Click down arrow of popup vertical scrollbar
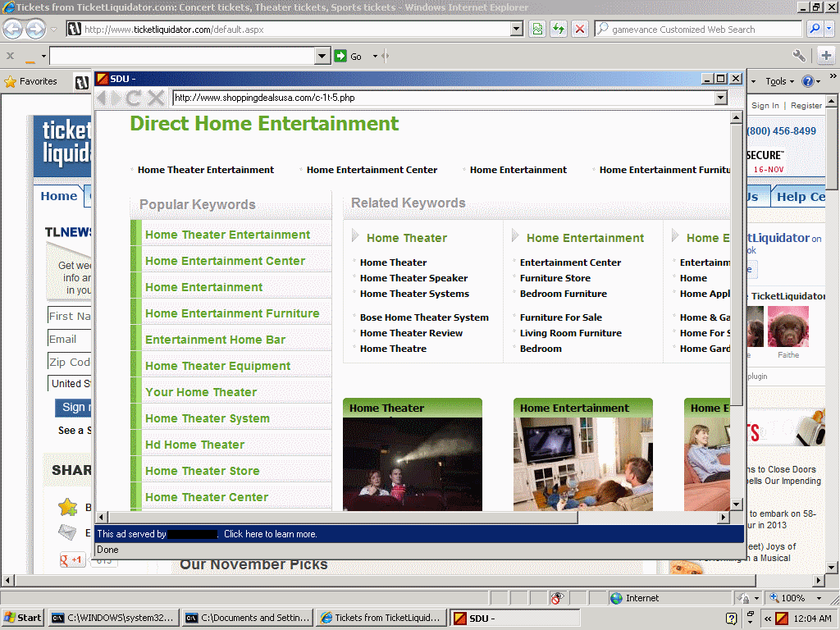 pos(736,504)
